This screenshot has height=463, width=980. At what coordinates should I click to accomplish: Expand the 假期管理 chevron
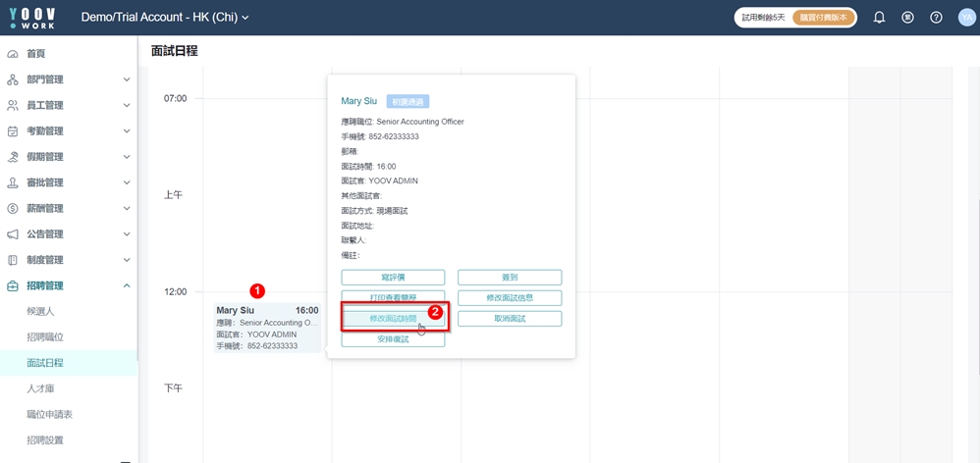coord(127,157)
